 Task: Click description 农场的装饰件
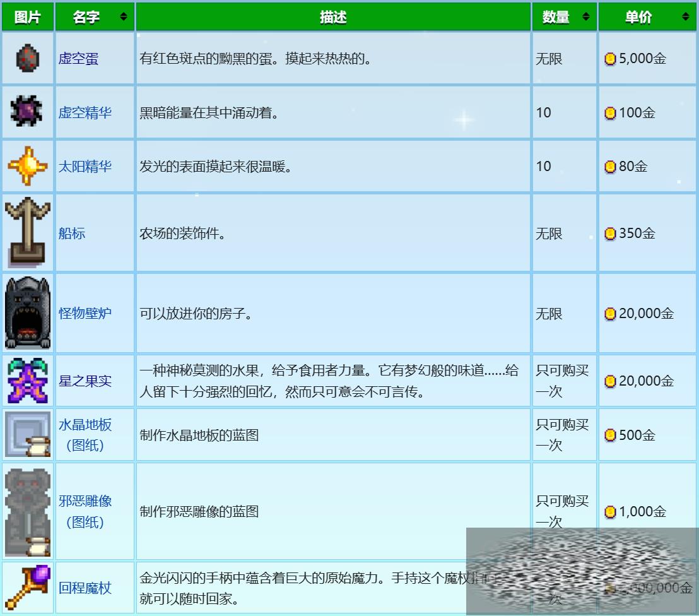[182, 234]
